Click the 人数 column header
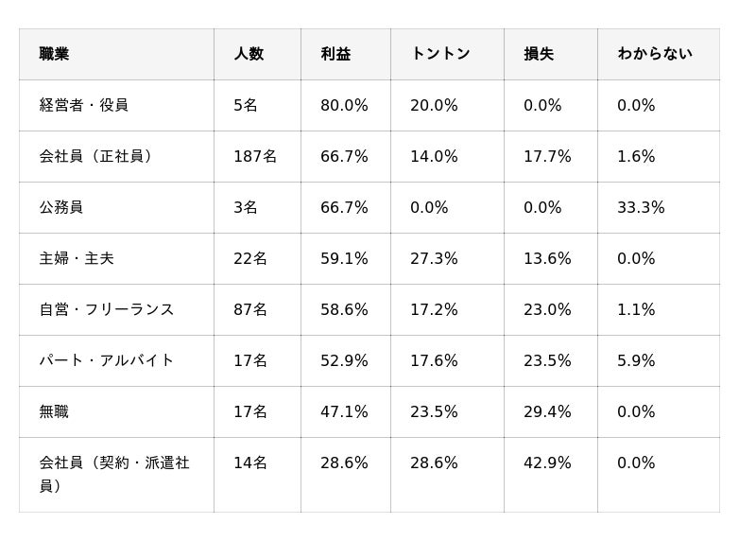 [249, 54]
